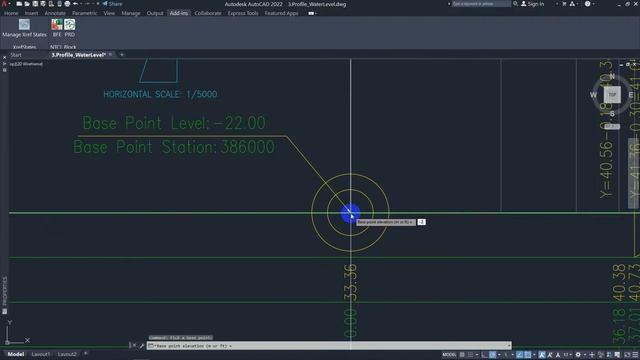Open the AutoCAD application menu button
The height and width of the screenshot is (360, 640).
[5, 4]
